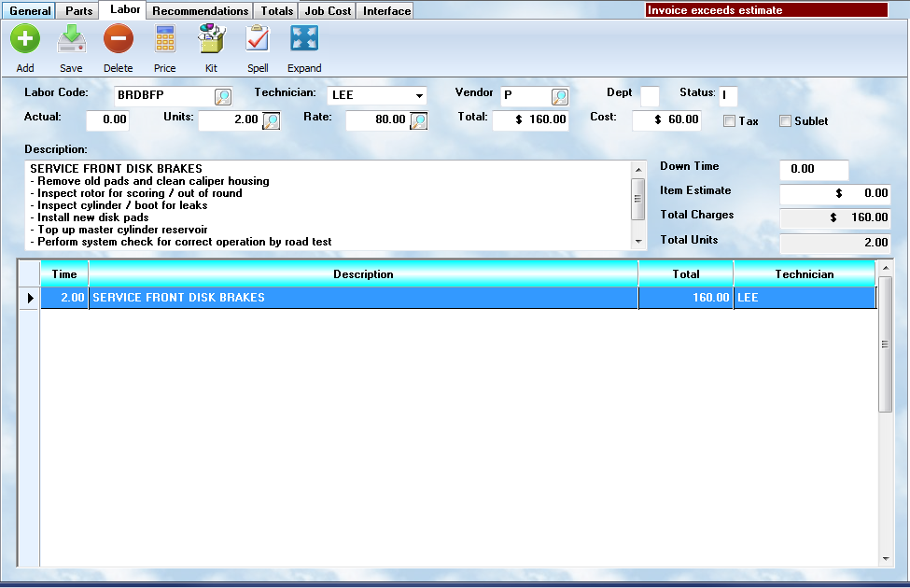Switch to the Parts tab

(x=78, y=11)
